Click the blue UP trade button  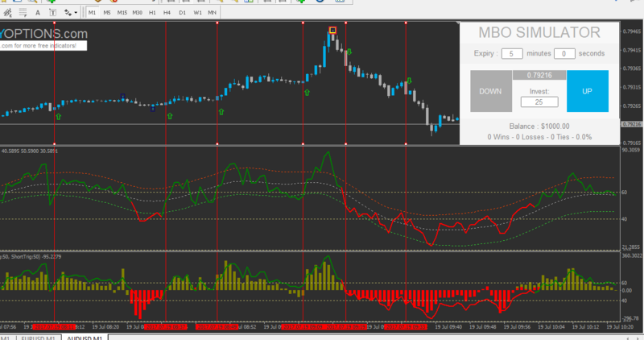(588, 91)
